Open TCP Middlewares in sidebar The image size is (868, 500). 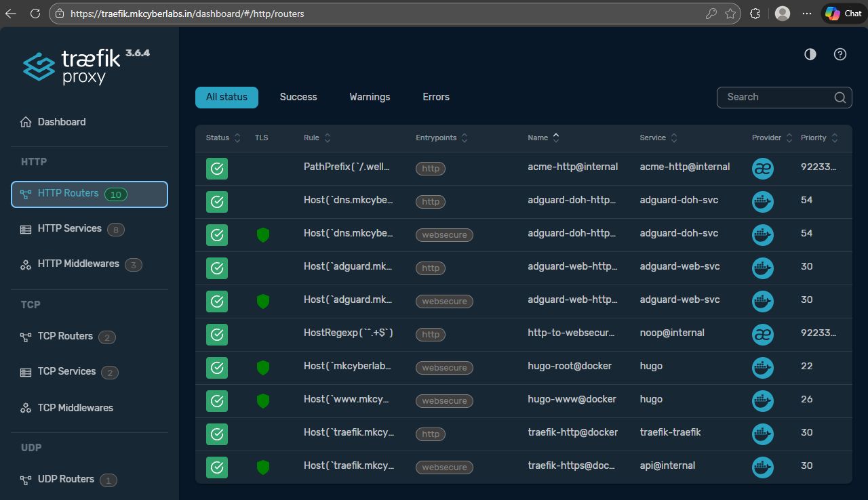pyautogui.click(x=90, y=408)
